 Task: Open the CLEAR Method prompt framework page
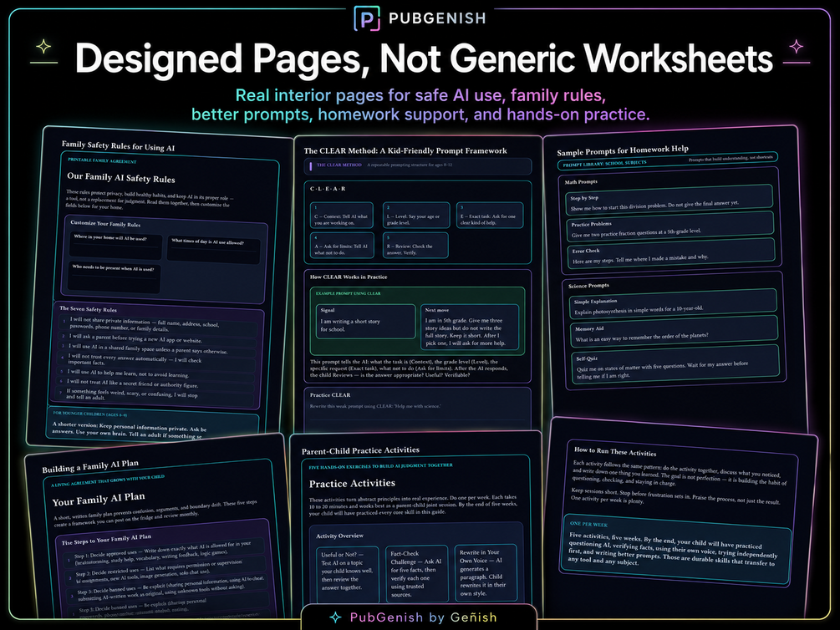click(418, 284)
